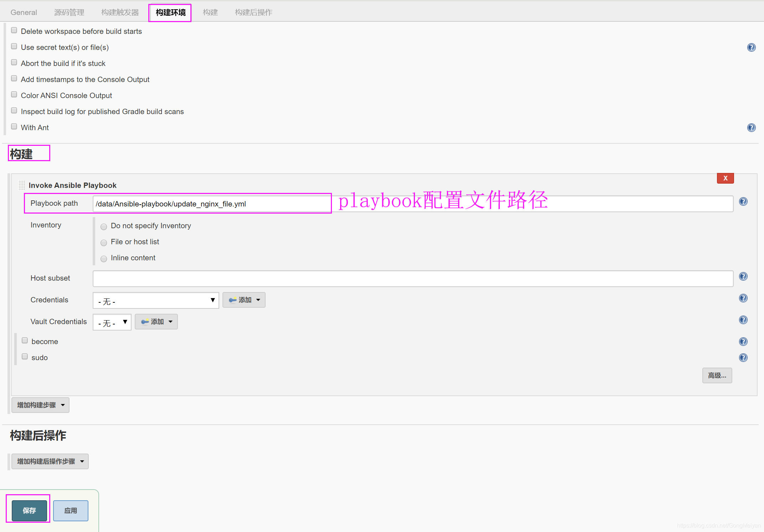The image size is (764, 532).
Task: Delete the Invoke Ansible Playbook build step
Action: [x=725, y=178]
